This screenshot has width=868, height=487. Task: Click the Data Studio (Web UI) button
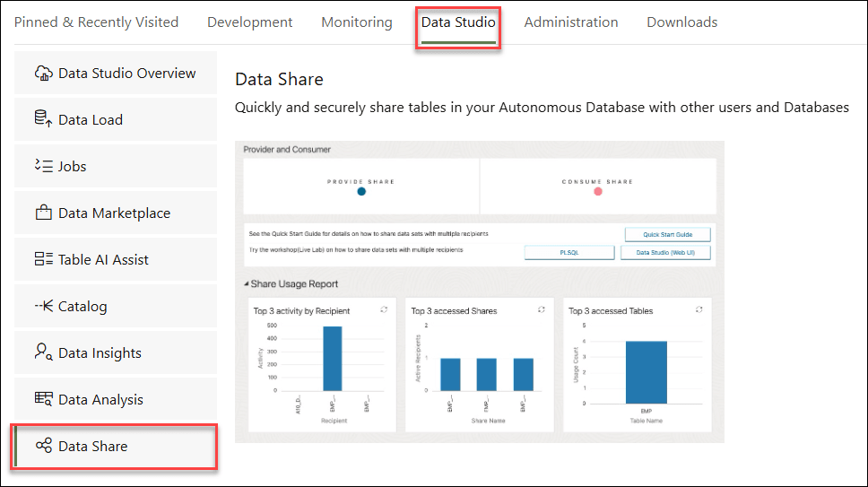(665, 252)
